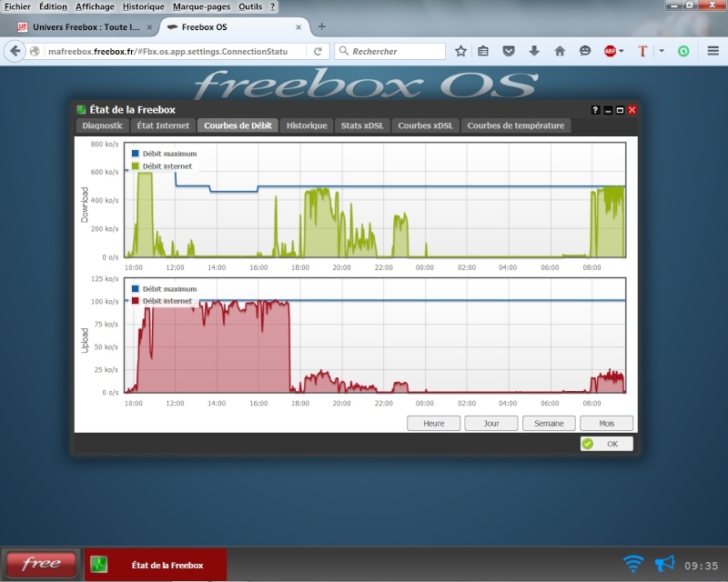Select the Courbes de Débit tab
Image resolution: width=728 pixels, height=582 pixels.
tap(238, 125)
